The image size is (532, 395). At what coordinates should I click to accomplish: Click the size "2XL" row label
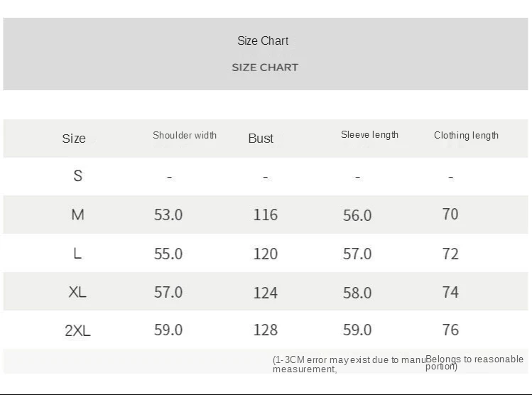tap(77, 330)
